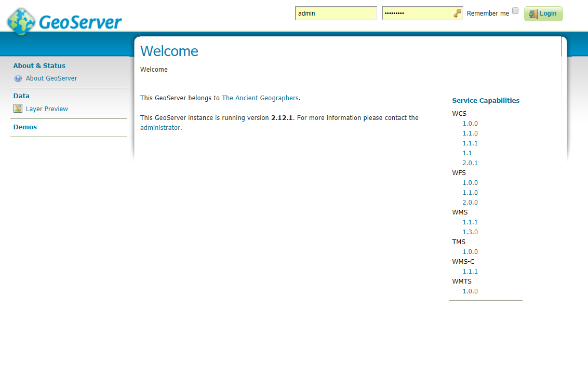Click the Service Capabilities heading
The image size is (588, 376).
[486, 100]
